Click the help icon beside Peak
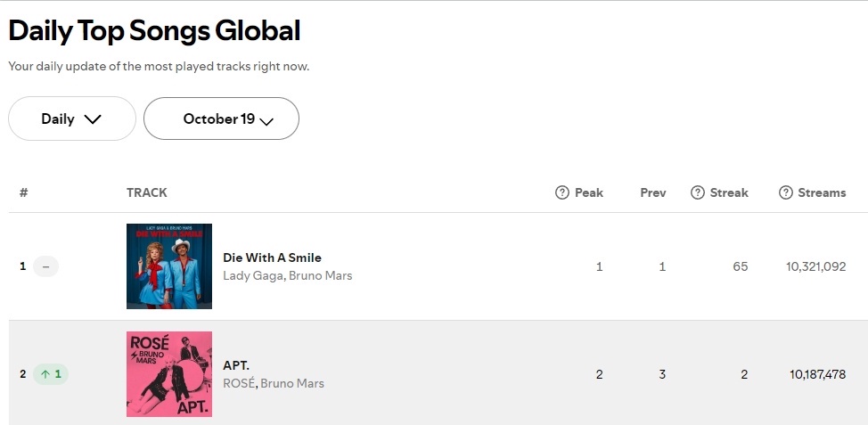The height and width of the screenshot is (425, 868). pyautogui.click(x=562, y=192)
